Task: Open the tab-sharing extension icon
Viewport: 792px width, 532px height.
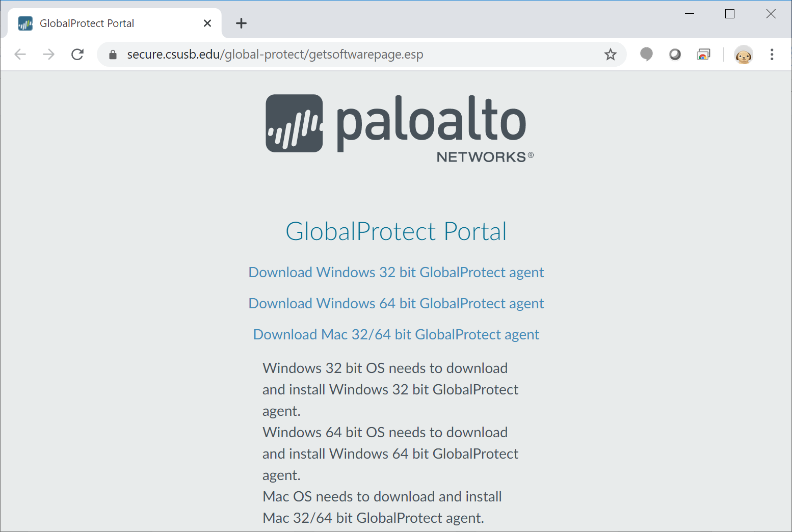Action: [704, 54]
